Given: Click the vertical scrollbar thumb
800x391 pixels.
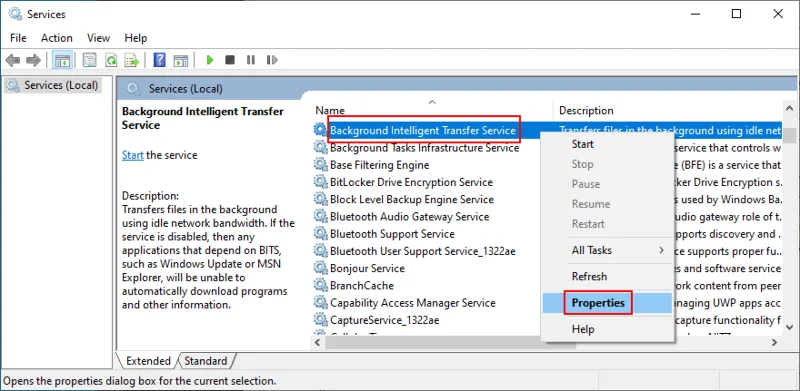Looking at the screenshot, I should point(789,135).
